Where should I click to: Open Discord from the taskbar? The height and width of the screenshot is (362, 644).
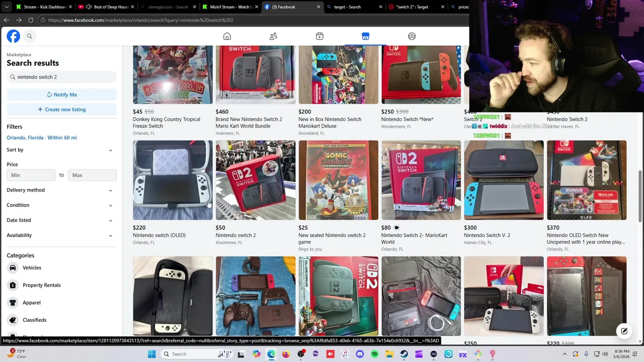click(x=360, y=354)
